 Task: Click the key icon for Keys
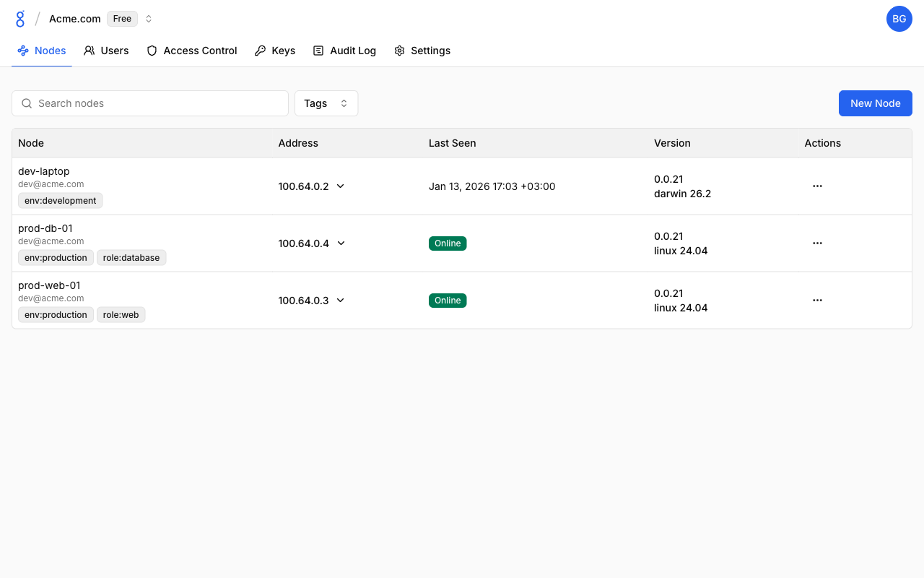[260, 51]
